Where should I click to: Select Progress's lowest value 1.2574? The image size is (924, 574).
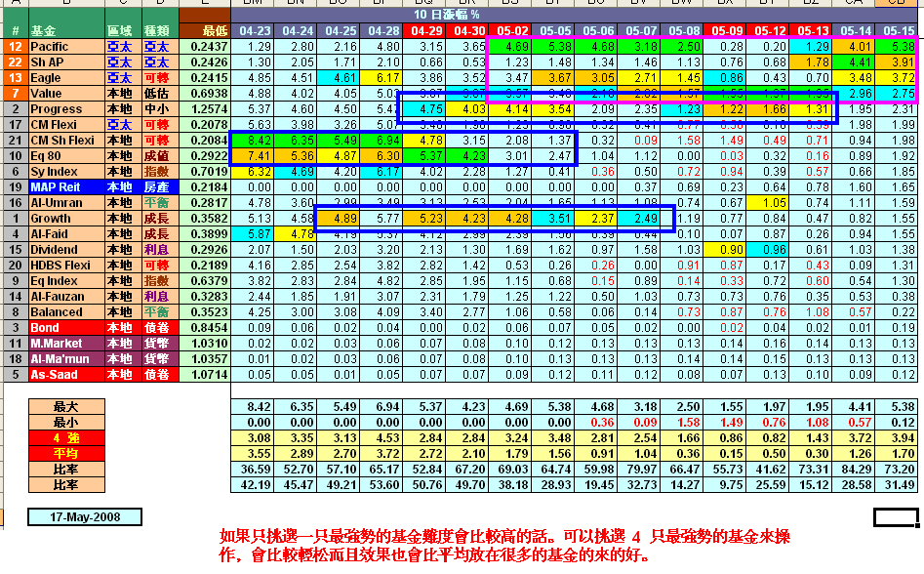pos(205,109)
